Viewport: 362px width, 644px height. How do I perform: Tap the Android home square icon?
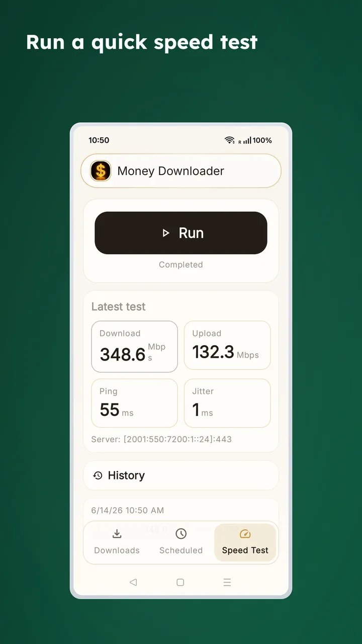180,582
